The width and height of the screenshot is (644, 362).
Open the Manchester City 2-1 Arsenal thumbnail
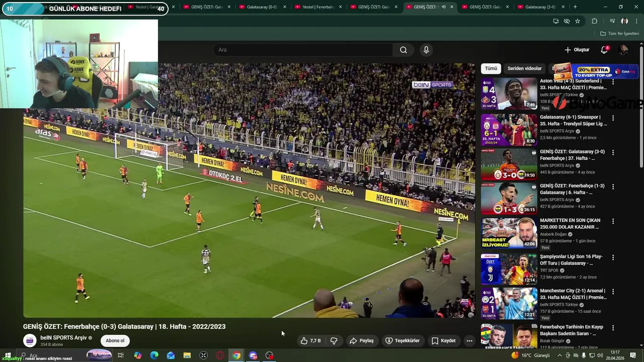click(x=509, y=304)
